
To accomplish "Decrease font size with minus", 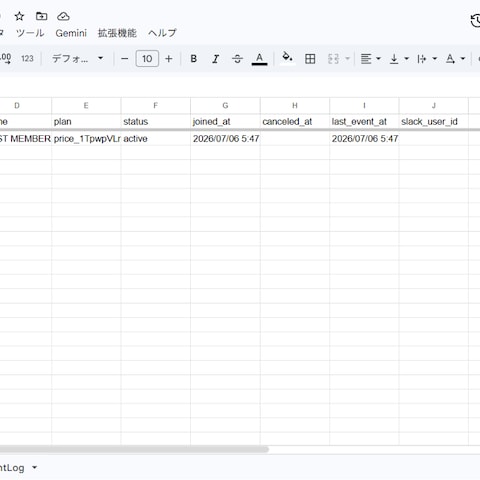I will point(125,59).
